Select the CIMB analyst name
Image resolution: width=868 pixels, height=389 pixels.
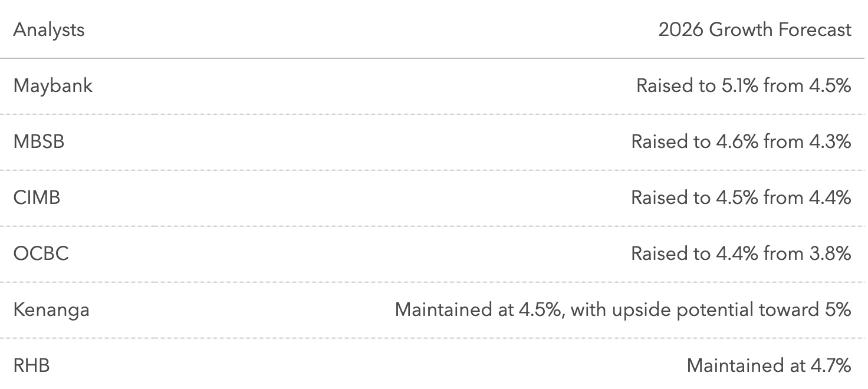tap(37, 197)
